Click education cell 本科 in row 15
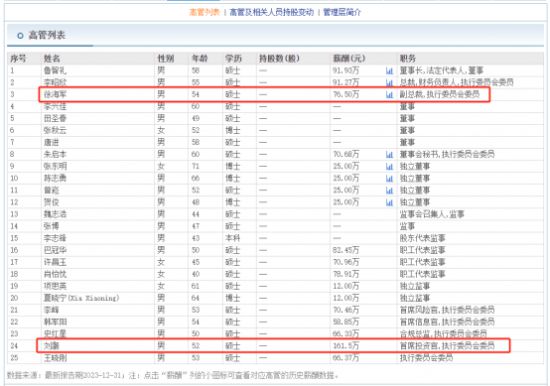Viewport: 550px width, 386px height. (x=233, y=238)
